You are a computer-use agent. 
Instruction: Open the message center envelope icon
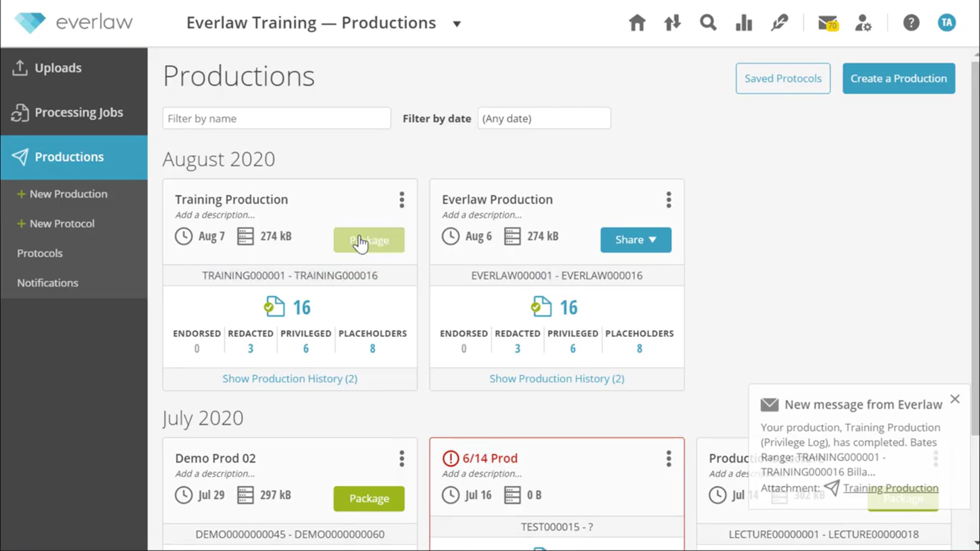[828, 23]
